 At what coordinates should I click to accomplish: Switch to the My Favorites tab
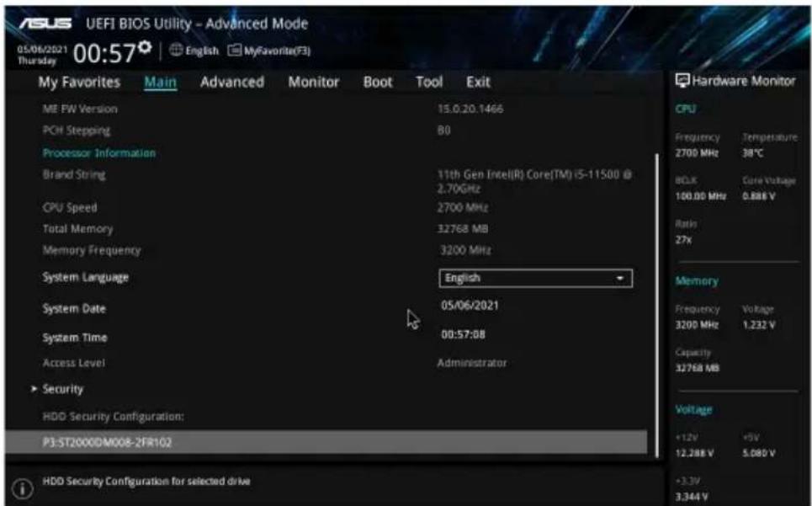click(79, 82)
